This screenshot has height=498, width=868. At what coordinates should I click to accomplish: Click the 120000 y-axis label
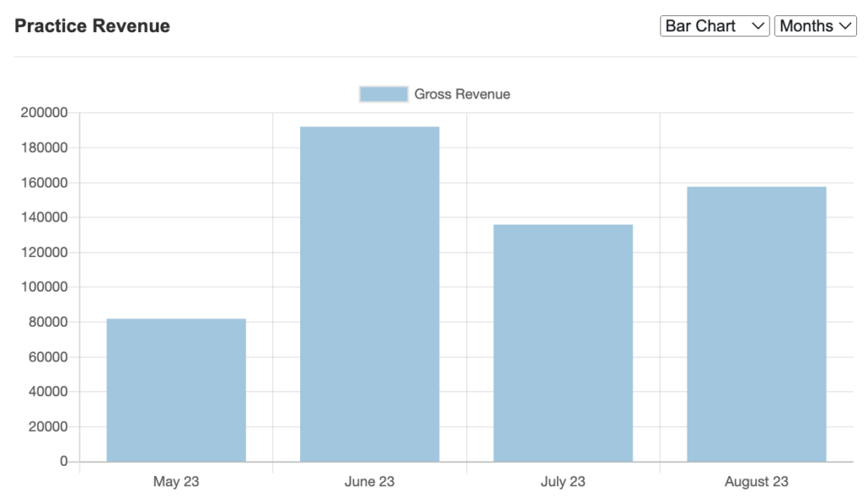[x=43, y=253]
